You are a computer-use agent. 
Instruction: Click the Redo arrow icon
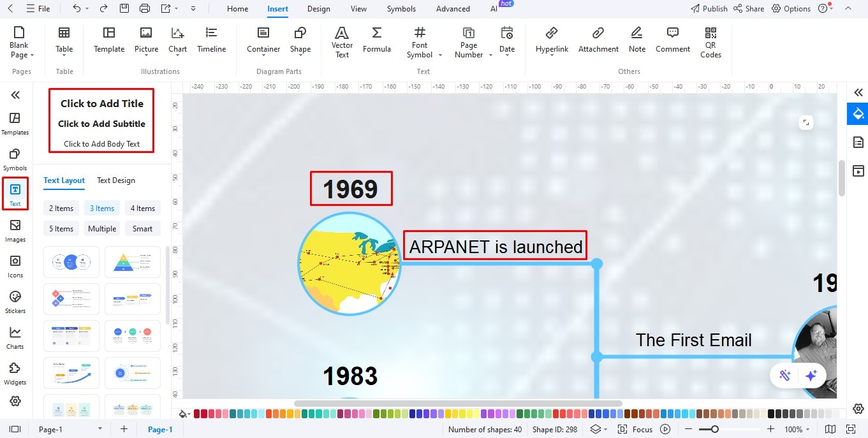tap(103, 9)
